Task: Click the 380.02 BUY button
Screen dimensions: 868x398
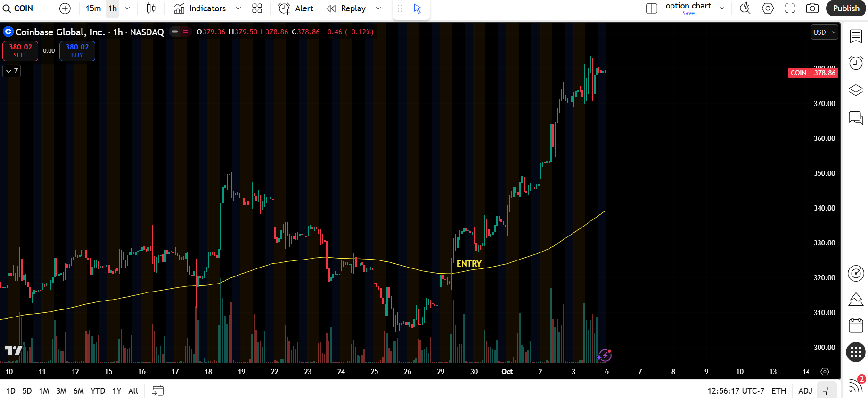Action: click(77, 51)
